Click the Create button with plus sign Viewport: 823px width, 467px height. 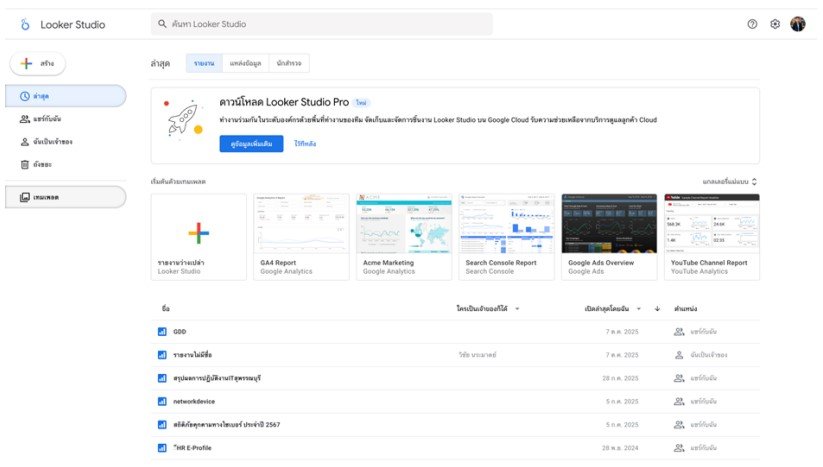click(38, 64)
